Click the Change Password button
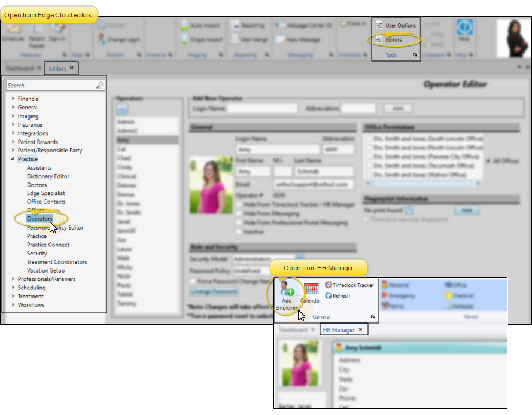The height and width of the screenshot is (415, 532). 214,292
